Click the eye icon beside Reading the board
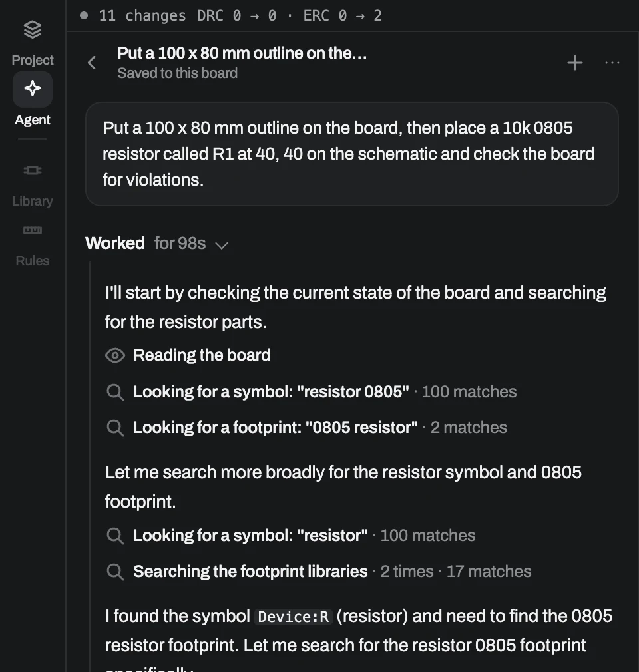Viewport: 639px width, 672px height. coord(115,355)
